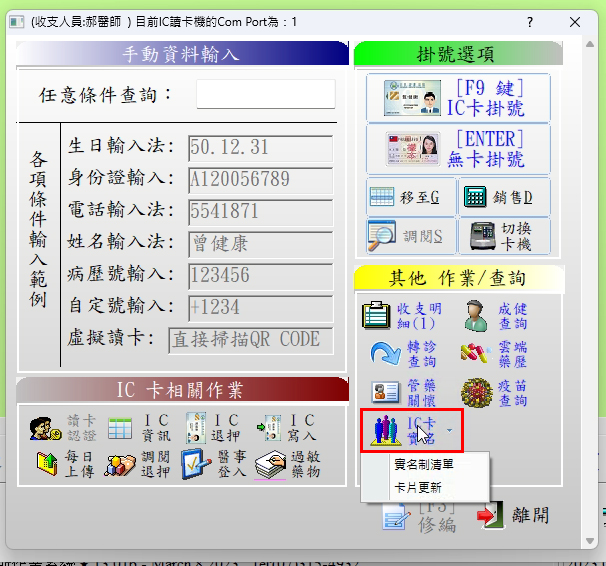
Task: Open 疫苗查詢 vaccine lookup
Action: coord(494,392)
